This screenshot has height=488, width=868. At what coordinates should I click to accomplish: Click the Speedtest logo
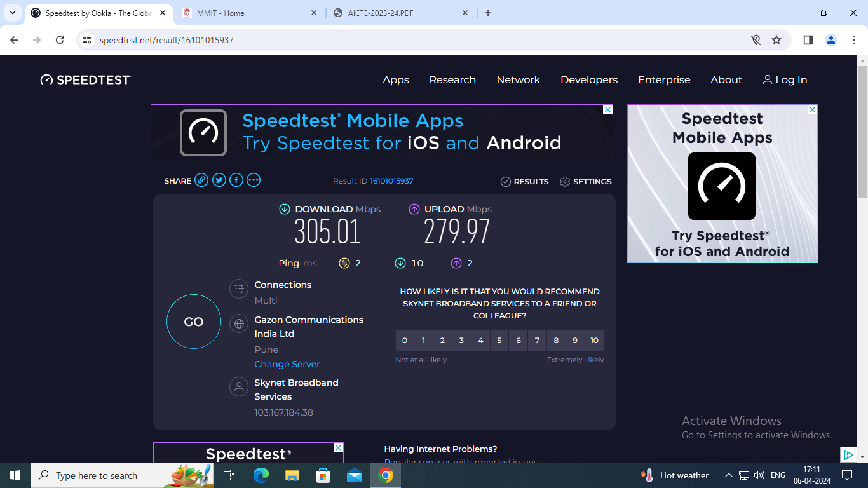pyautogui.click(x=85, y=79)
